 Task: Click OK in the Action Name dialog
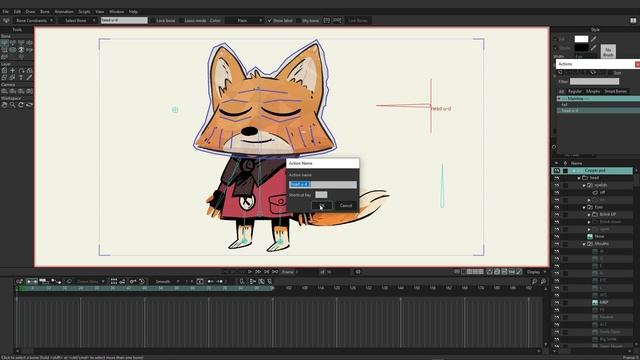(x=322, y=205)
